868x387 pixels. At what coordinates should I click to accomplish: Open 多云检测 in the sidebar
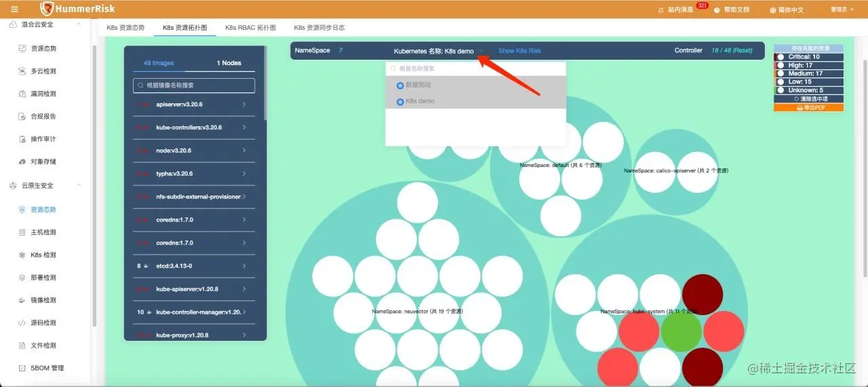coord(43,71)
